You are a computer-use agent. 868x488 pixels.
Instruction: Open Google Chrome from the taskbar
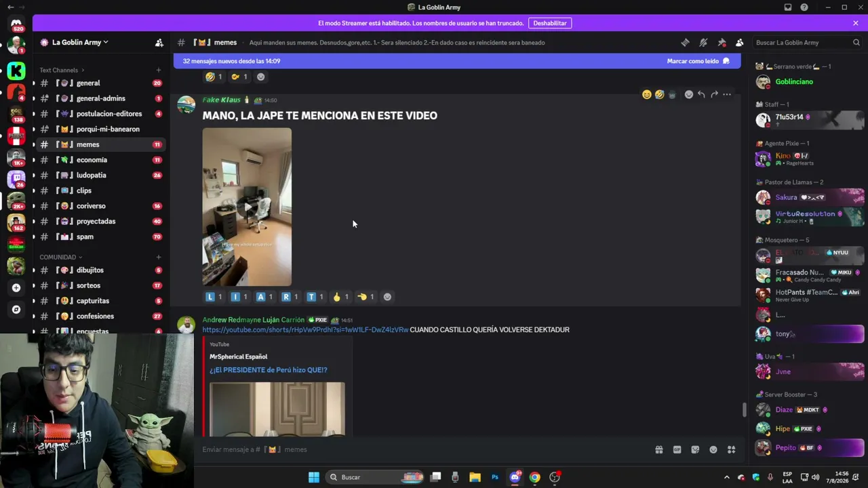[535, 477]
